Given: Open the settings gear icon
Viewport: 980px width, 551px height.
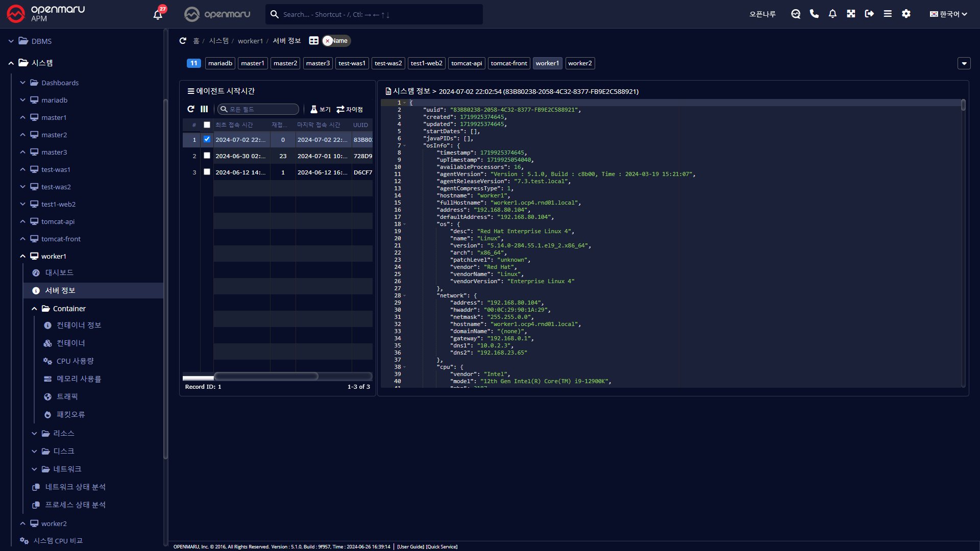Looking at the screenshot, I should pos(906,14).
